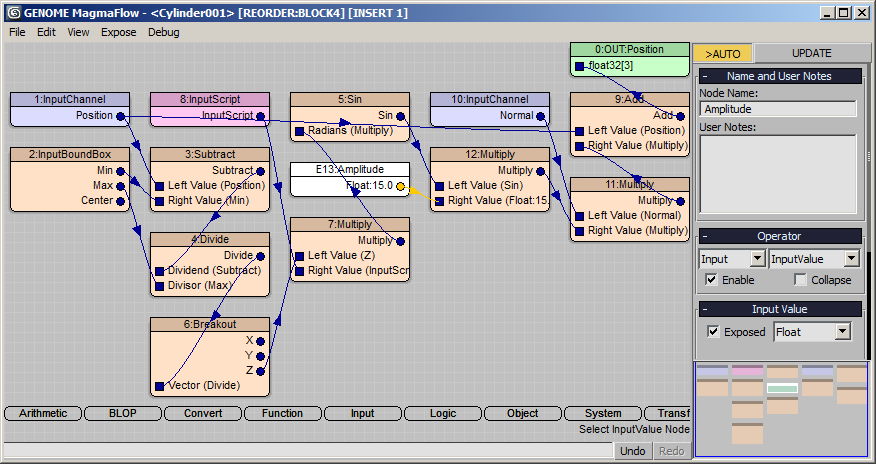Click the Dividend (Subtract) input socket

tap(159, 271)
